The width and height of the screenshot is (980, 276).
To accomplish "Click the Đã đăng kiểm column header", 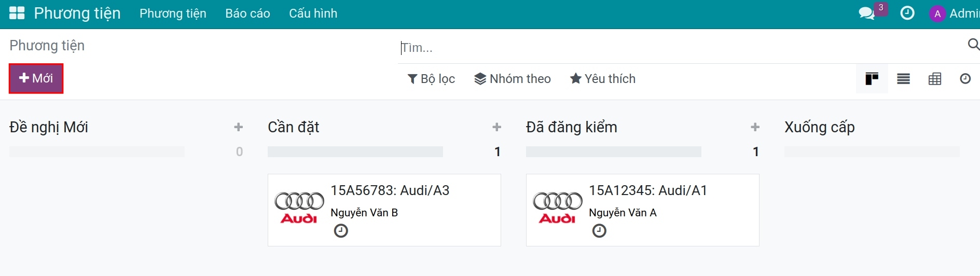I will coord(572,127).
